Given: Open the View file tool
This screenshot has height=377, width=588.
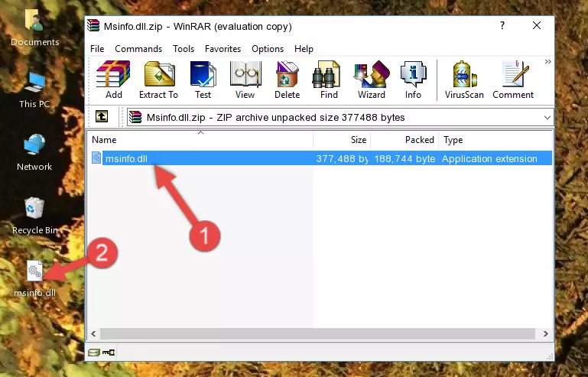Looking at the screenshot, I should [x=245, y=80].
